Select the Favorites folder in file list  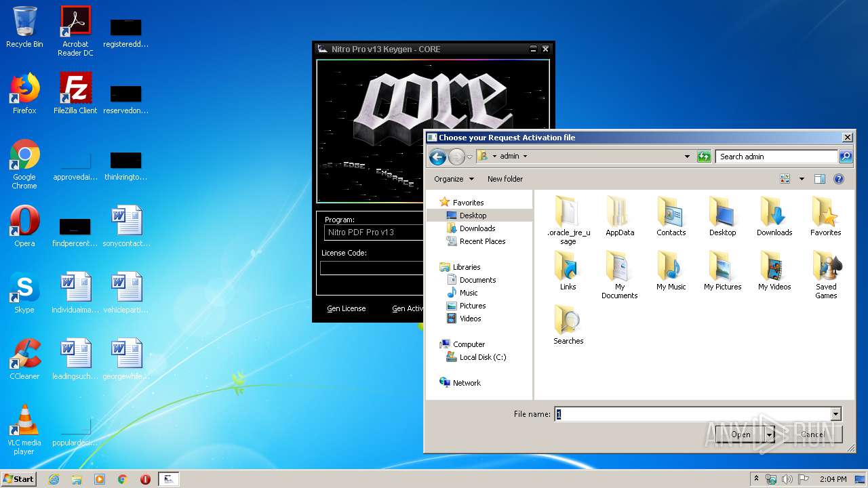pyautogui.click(x=826, y=216)
